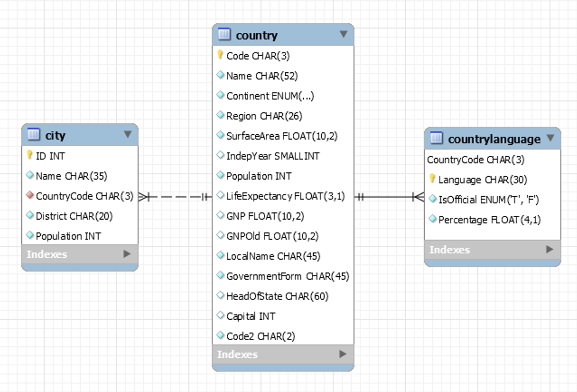The image size is (577, 392).
Task: Collapse the country table using its header arrow
Action: [x=344, y=34]
